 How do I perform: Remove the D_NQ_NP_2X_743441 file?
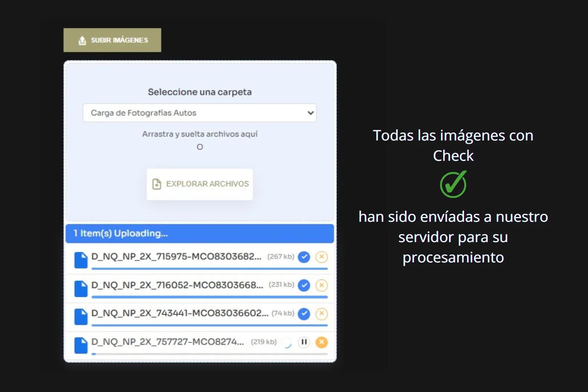click(322, 314)
